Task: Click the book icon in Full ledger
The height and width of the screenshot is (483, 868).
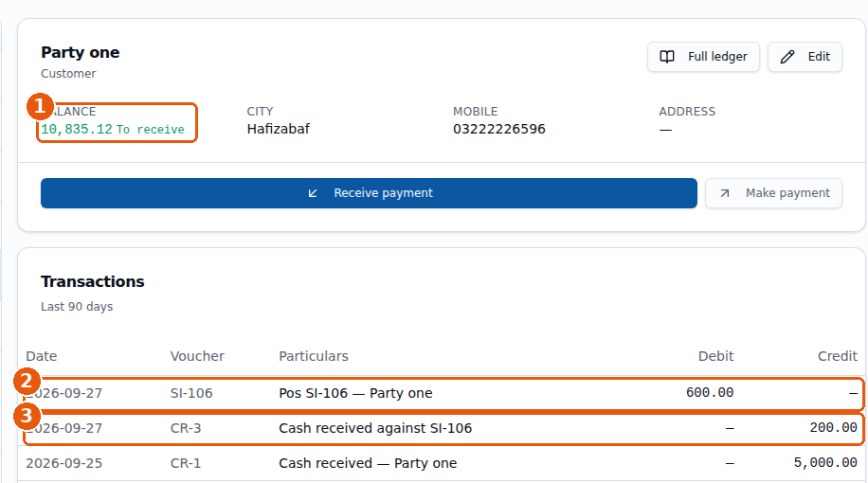Action: pos(667,57)
